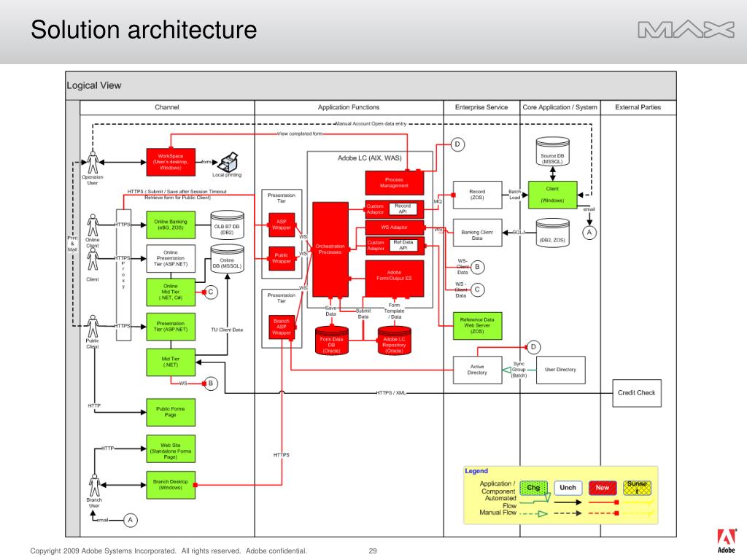The width and height of the screenshot is (747, 560).
Task: Select the Online Client person icon
Action: (93, 225)
